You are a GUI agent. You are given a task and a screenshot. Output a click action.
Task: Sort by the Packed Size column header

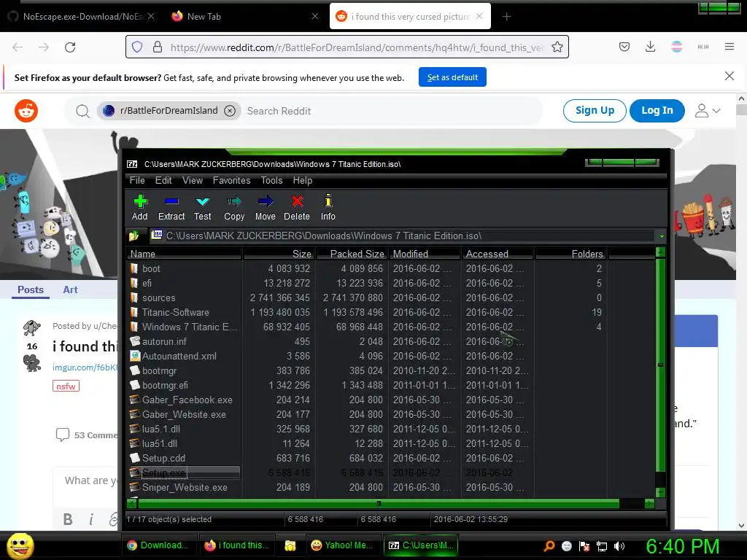click(x=352, y=254)
